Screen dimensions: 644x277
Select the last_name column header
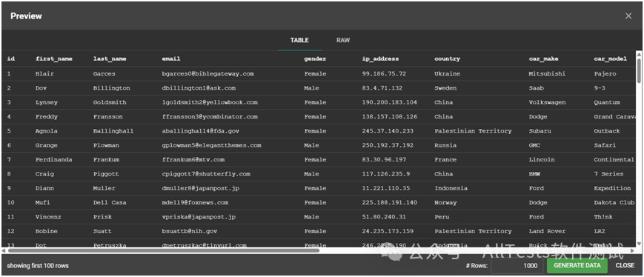pos(110,59)
